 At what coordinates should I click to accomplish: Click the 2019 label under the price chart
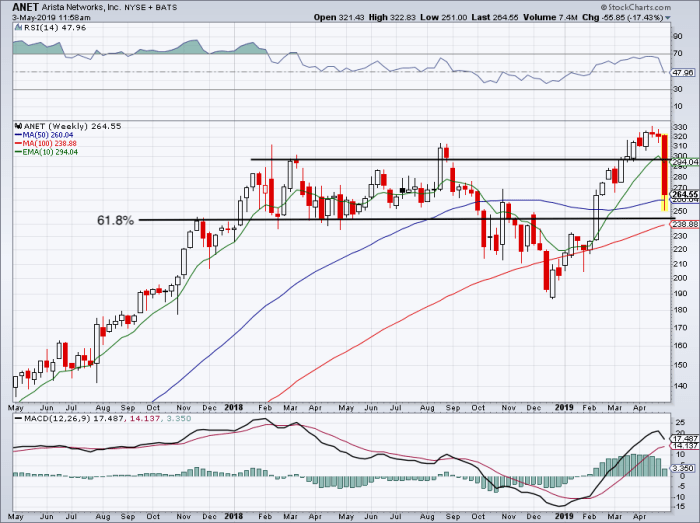[564, 407]
